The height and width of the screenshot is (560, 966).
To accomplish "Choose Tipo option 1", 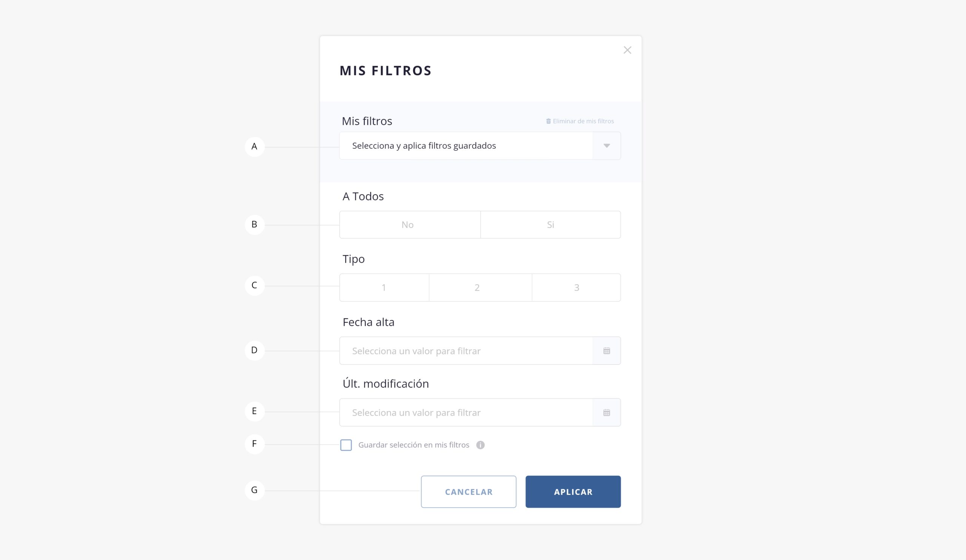I will [384, 288].
